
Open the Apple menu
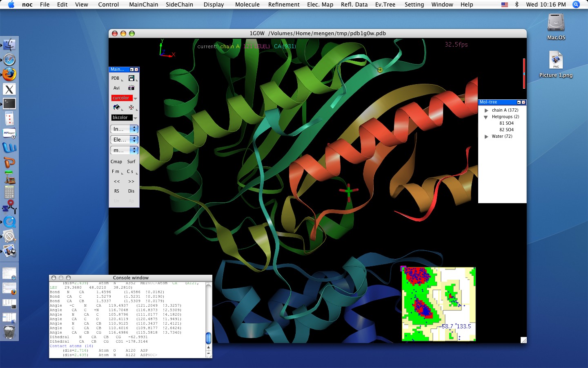(11, 4)
